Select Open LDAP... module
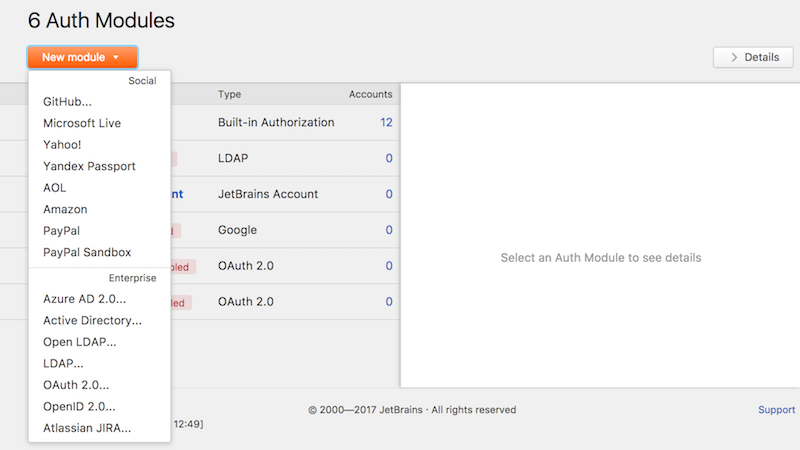Image resolution: width=800 pixels, height=450 pixels. click(x=80, y=342)
